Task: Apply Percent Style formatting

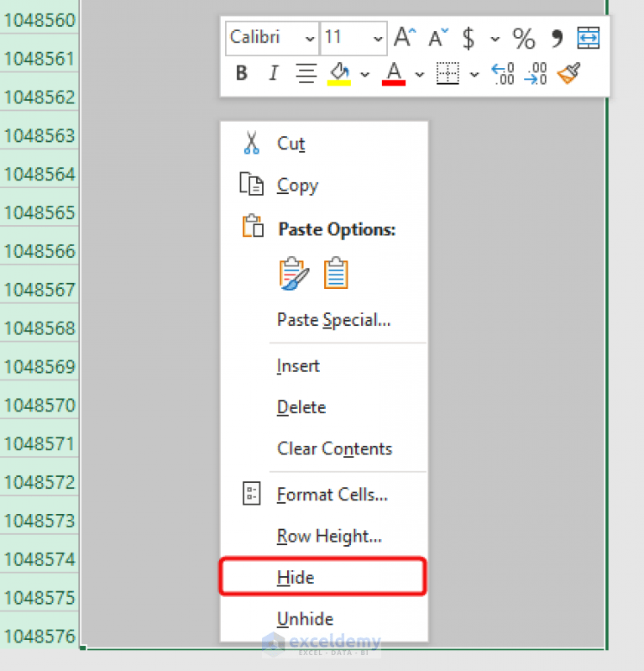Action: point(524,38)
